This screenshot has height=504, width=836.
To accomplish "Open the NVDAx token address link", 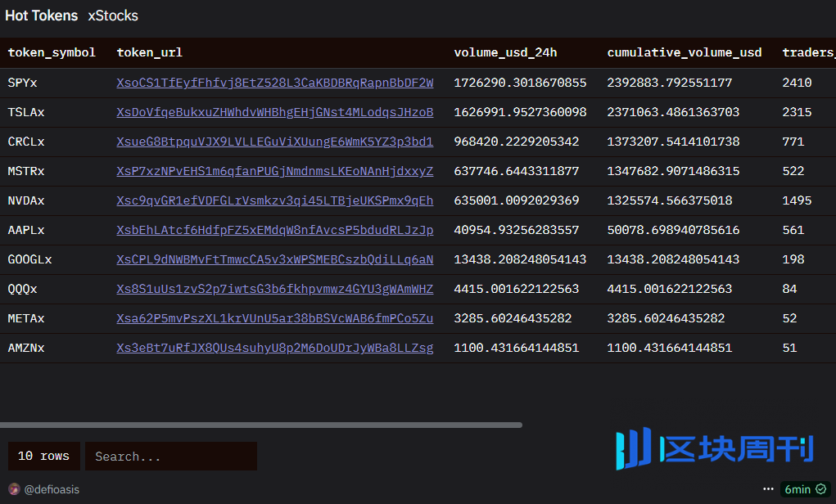I will click(x=274, y=200).
